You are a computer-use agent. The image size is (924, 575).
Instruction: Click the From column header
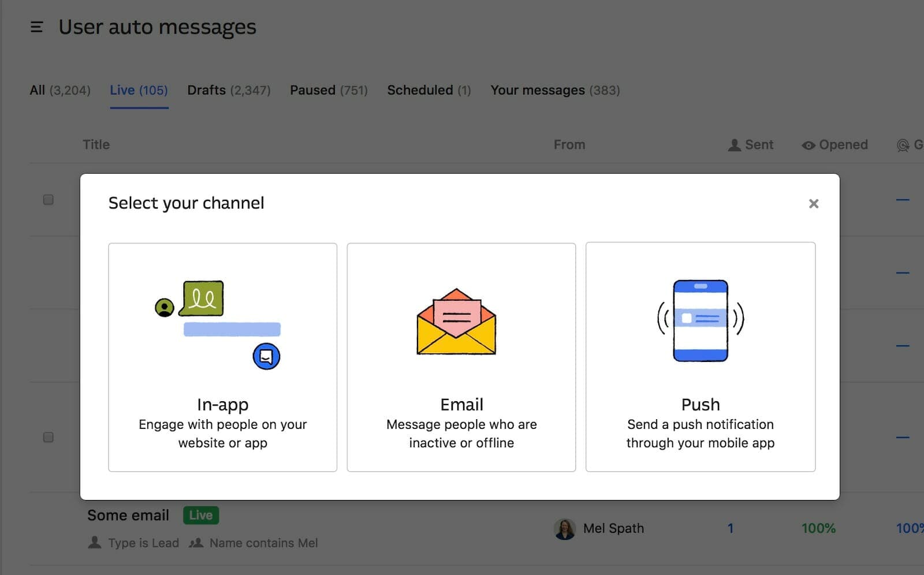tap(569, 145)
